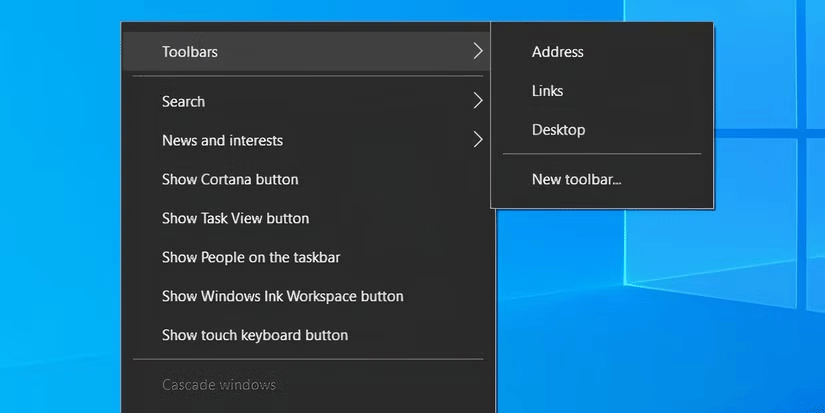Select the Search menu item

184,101
